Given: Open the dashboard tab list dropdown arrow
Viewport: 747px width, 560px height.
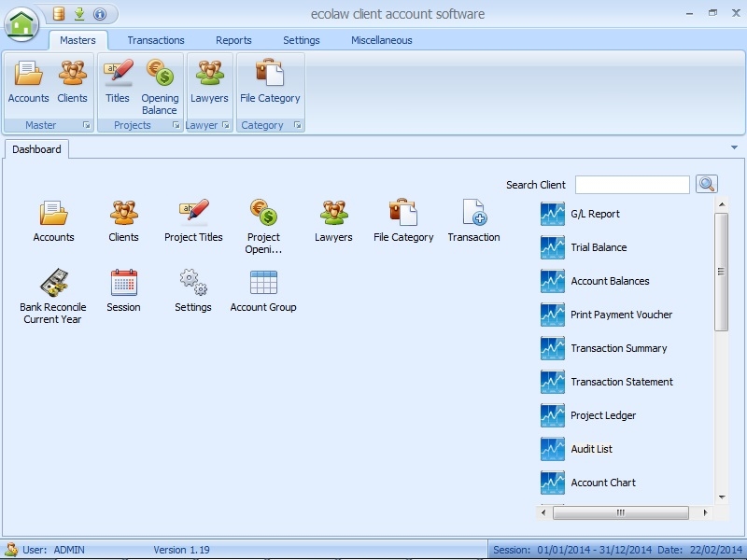Looking at the screenshot, I should (734, 147).
